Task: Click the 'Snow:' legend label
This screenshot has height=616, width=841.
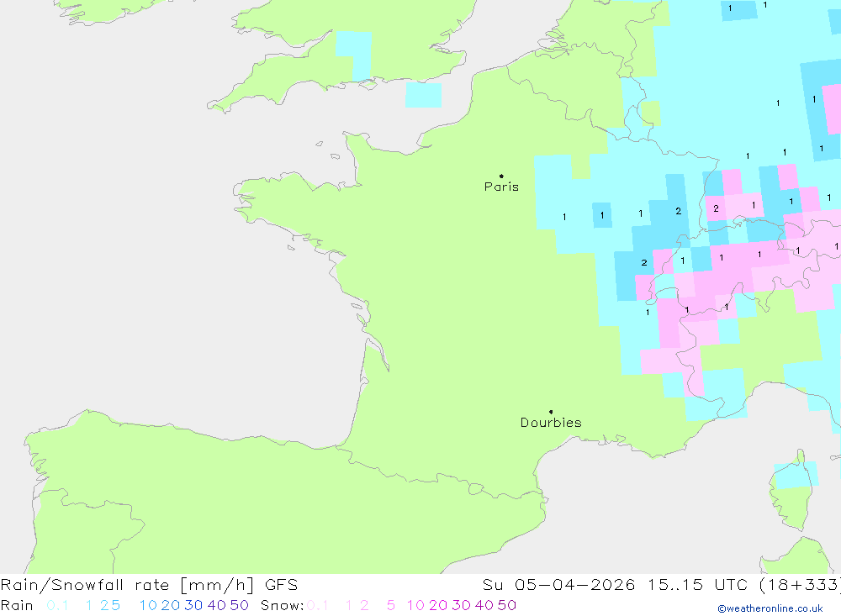Action: (282, 605)
